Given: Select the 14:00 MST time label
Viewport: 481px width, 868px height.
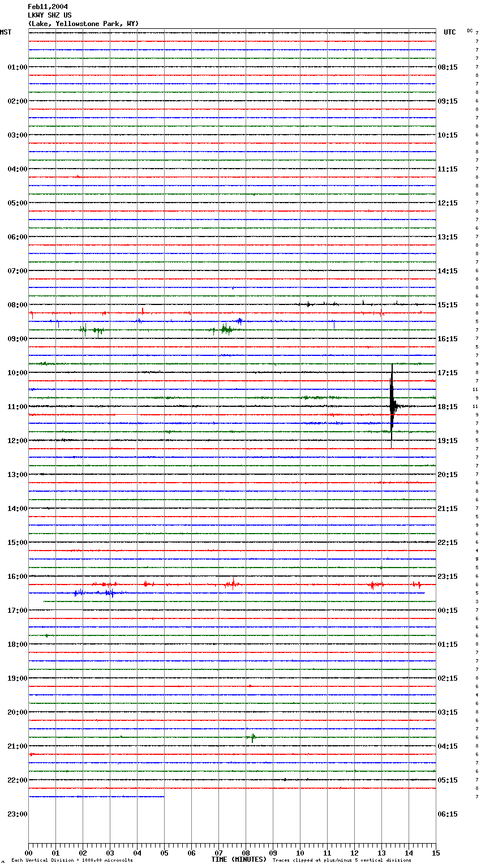Looking at the screenshot, I should click(x=17, y=509).
